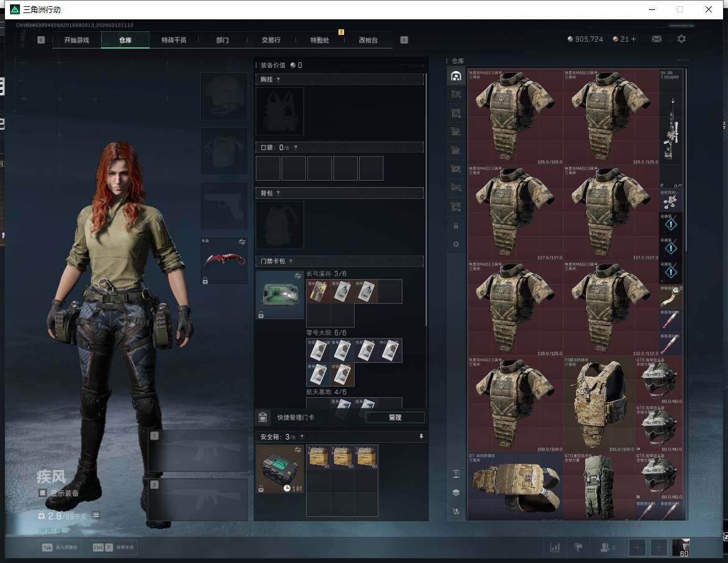Select the armor with 125.0/125.0 durability, top-left
This screenshot has width=728, height=563.
[x=515, y=117]
